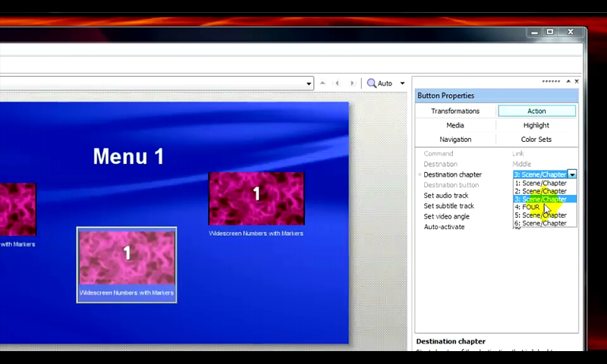Minimize the application window
The width and height of the screenshot is (607, 364).
[534, 32]
